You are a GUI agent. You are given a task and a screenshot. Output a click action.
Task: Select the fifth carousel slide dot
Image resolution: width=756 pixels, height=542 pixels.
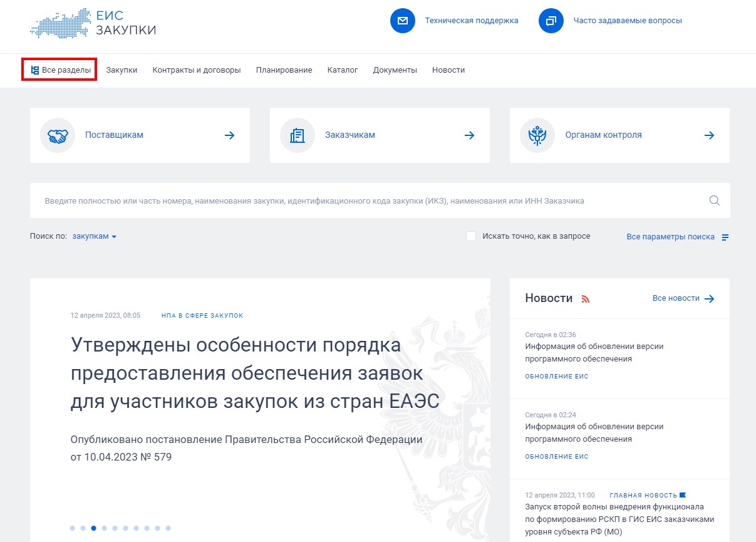tap(115, 528)
